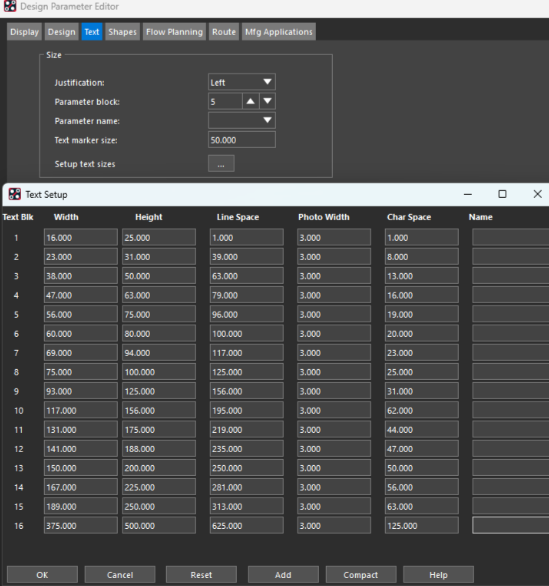The width and height of the screenshot is (549, 586).
Task: Close the Text Setup window
Action: 537,194
